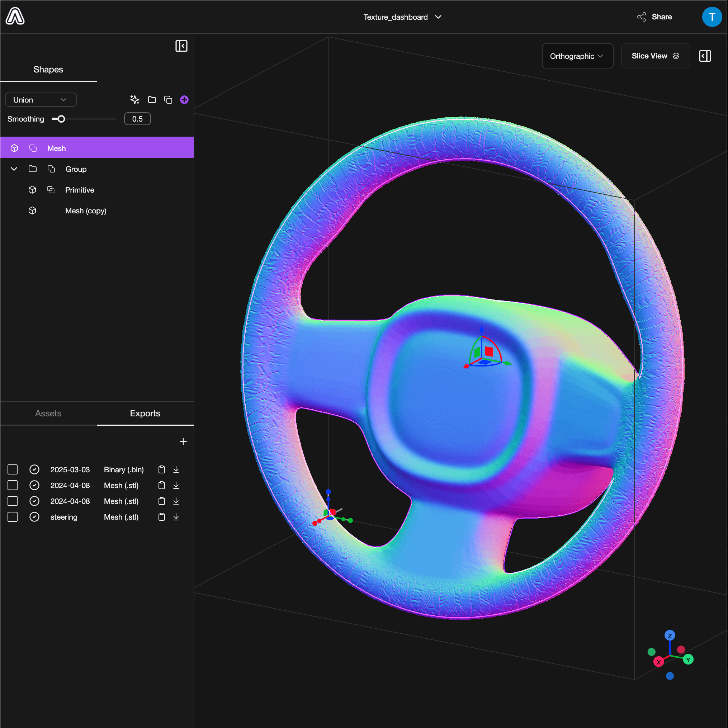Switch to the Assets tab
The width and height of the screenshot is (728, 728).
49,413
